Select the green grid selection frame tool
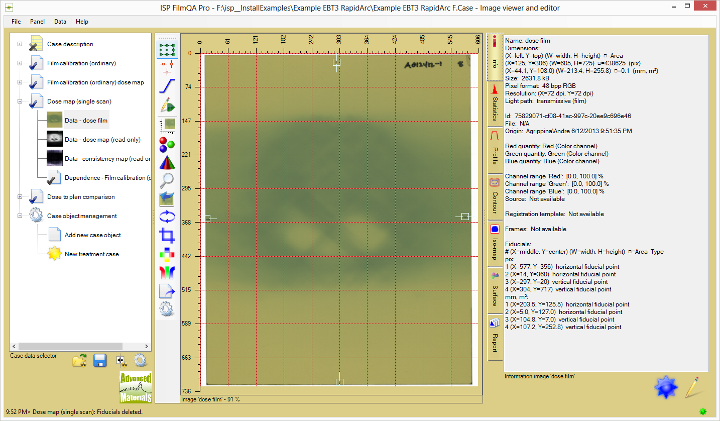 (x=167, y=49)
